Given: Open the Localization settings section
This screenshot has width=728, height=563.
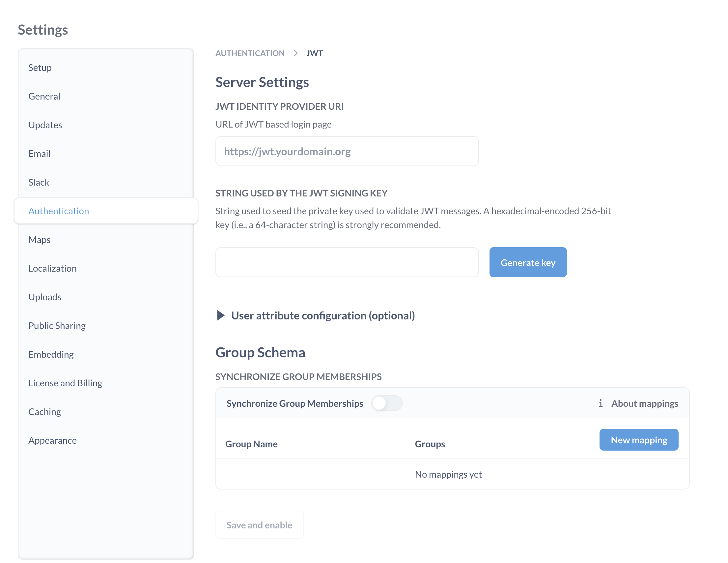Looking at the screenshot, I should [52, 268].
